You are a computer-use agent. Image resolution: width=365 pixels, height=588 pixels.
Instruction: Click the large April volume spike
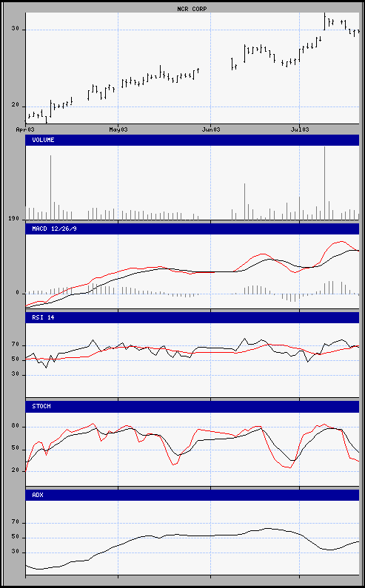50,188
